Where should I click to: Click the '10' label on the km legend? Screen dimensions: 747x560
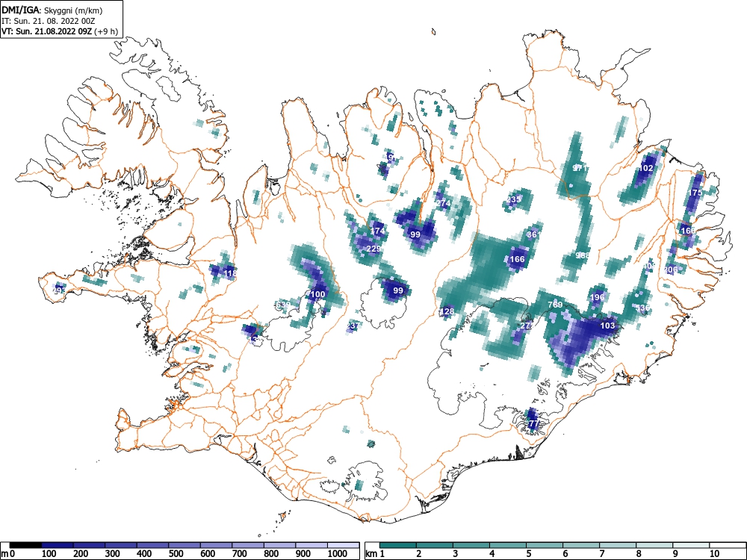pyautogui.click(x=713, y=554)
